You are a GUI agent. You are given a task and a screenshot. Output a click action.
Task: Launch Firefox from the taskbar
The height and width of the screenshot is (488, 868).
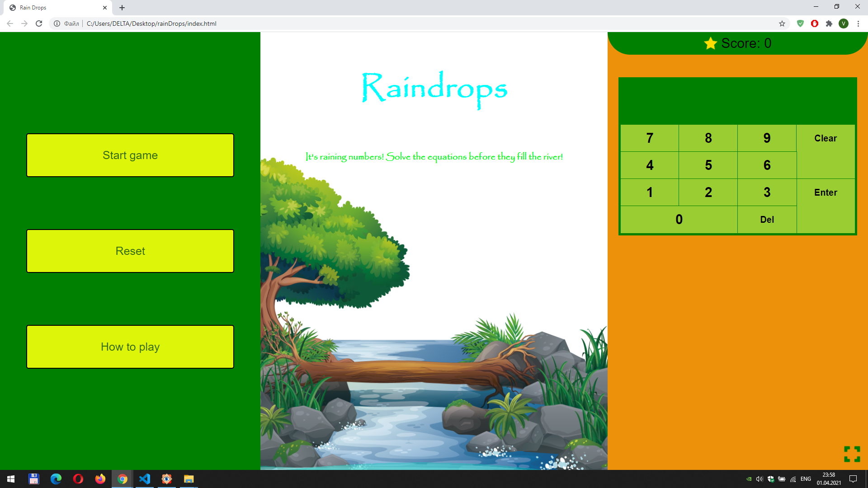click(100, 479)
